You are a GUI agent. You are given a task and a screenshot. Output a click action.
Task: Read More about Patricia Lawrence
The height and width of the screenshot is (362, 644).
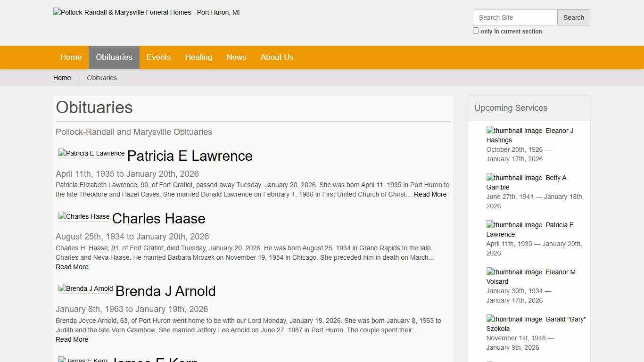430,195
